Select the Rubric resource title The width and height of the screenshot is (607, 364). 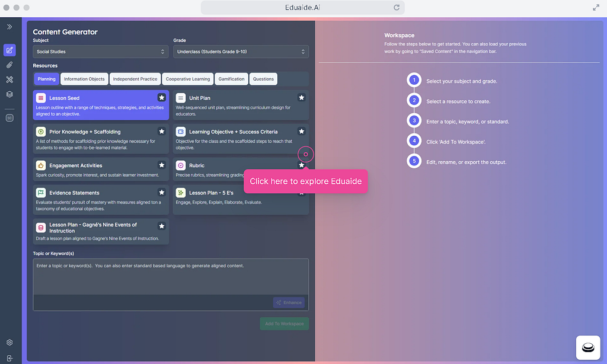(197, 165)
